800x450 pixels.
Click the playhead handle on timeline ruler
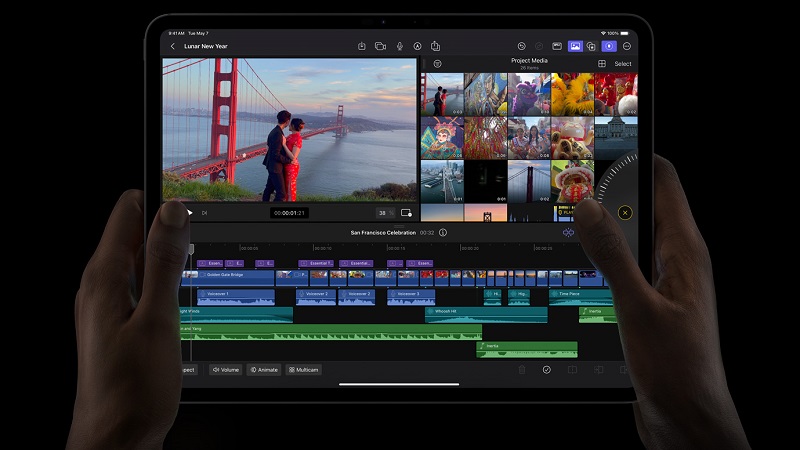point(191,249)
